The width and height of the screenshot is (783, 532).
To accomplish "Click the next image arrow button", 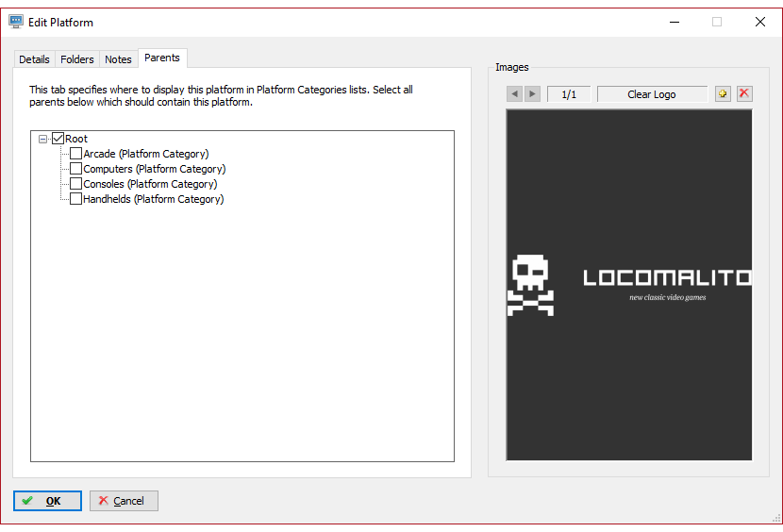I will (532, 94).
